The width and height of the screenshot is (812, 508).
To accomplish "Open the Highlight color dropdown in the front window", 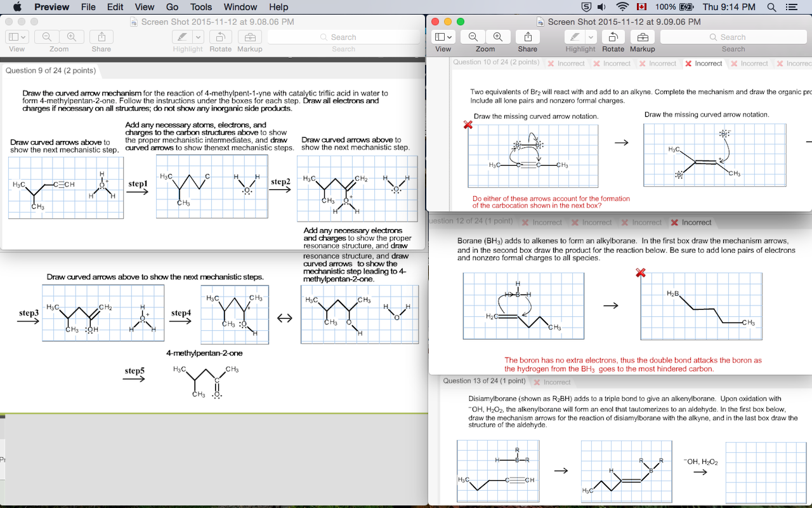I will click(591, 37).
